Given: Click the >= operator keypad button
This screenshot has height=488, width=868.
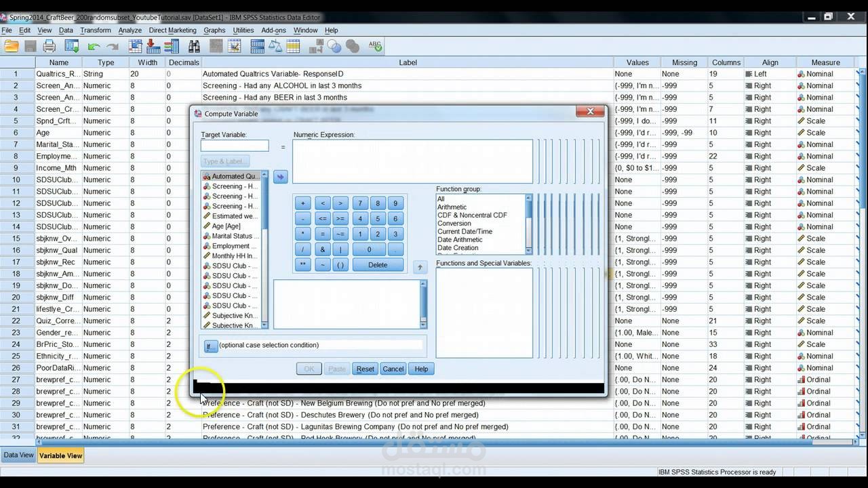Looking at the screenshot, I should 340,219.
